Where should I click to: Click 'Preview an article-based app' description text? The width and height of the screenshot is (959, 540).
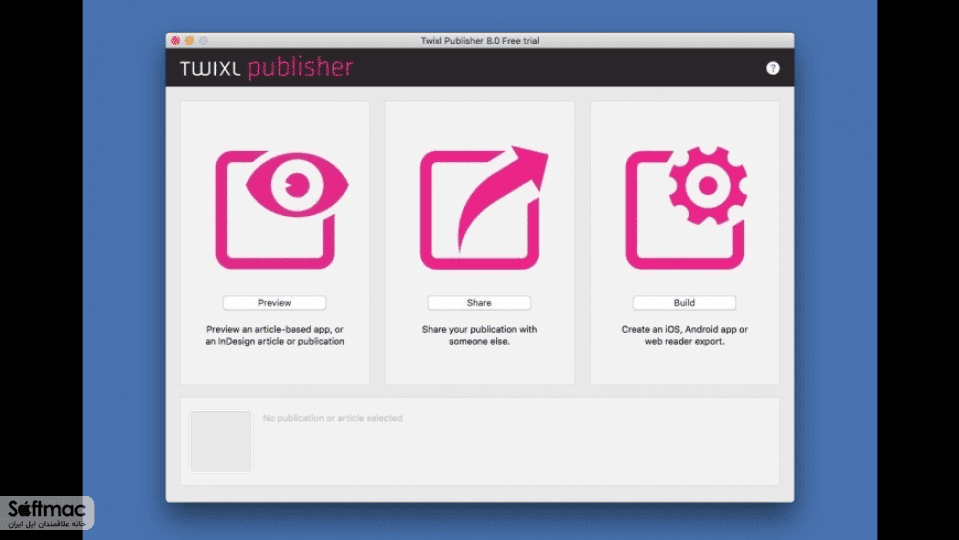[x=275, y=335]
